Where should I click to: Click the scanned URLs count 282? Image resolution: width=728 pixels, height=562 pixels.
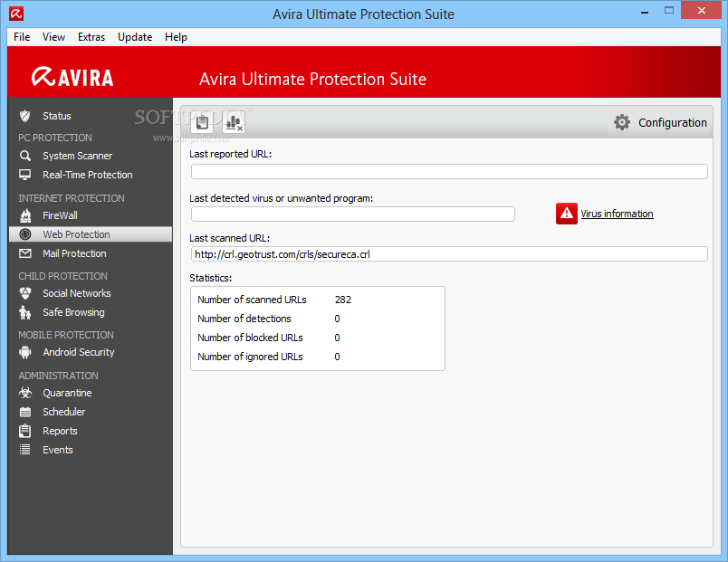pos(343,300)
